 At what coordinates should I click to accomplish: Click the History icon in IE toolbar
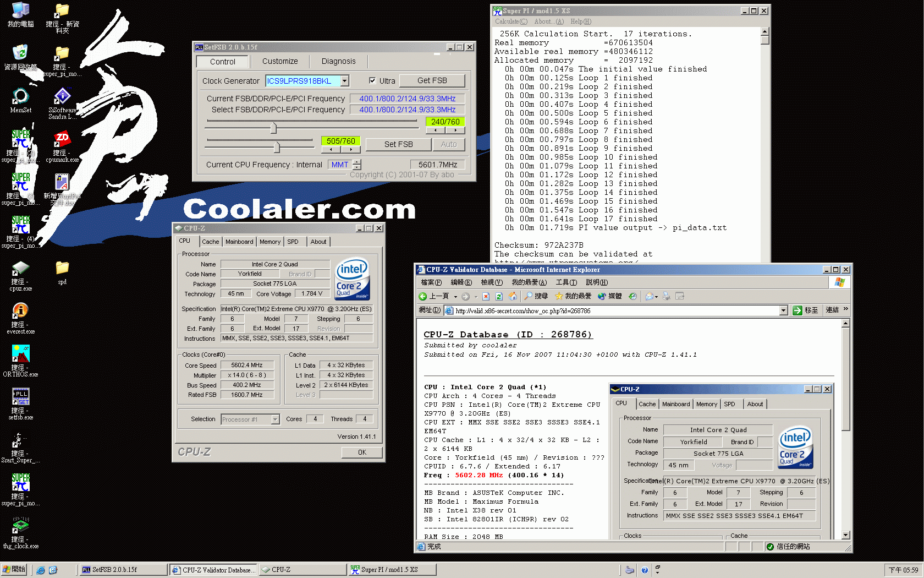[632, 296]
